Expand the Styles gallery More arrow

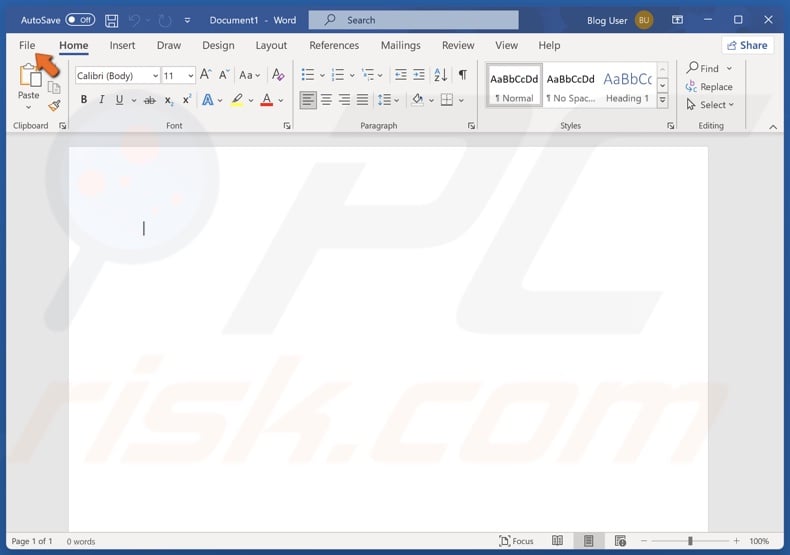[663, 100]
